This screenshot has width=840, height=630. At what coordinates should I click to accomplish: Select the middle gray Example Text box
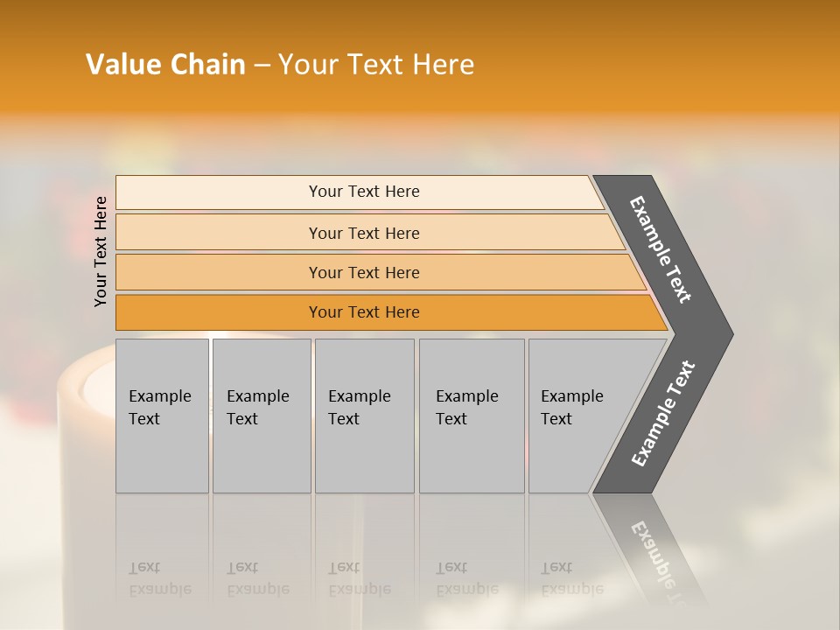364,416
